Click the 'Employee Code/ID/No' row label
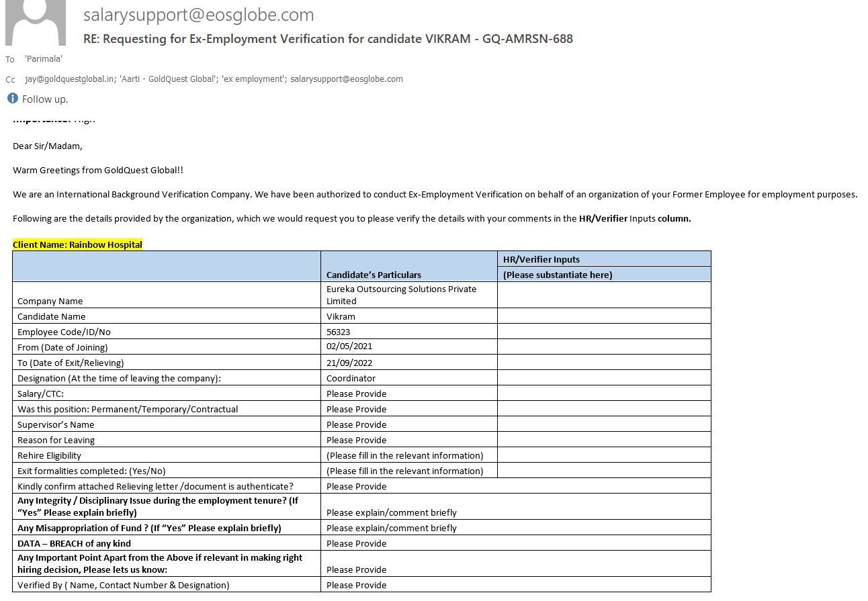This screenshot has width=868, height=601. coord(64,332)
